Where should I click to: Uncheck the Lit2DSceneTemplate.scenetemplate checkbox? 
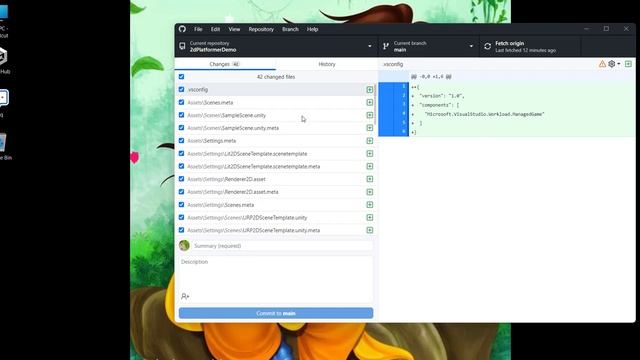coord(181,153)
